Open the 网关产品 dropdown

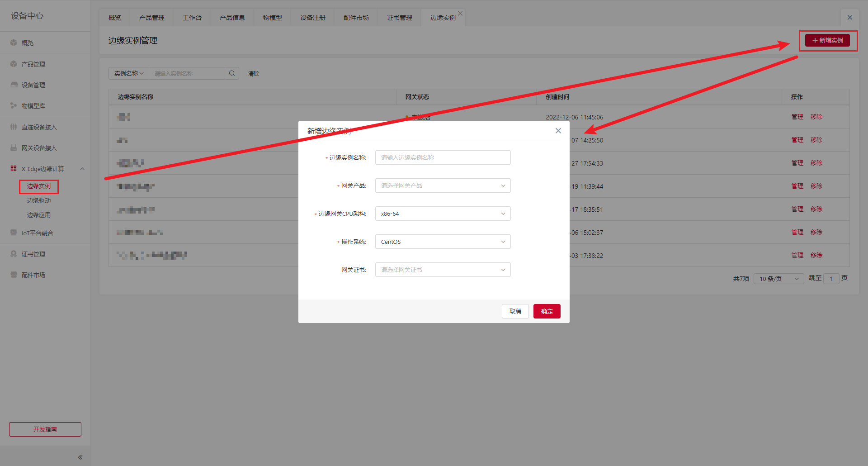coord(443,185)
